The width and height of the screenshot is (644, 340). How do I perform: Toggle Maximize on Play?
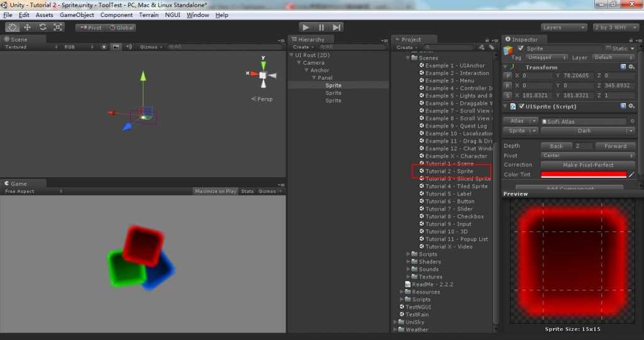215,191
